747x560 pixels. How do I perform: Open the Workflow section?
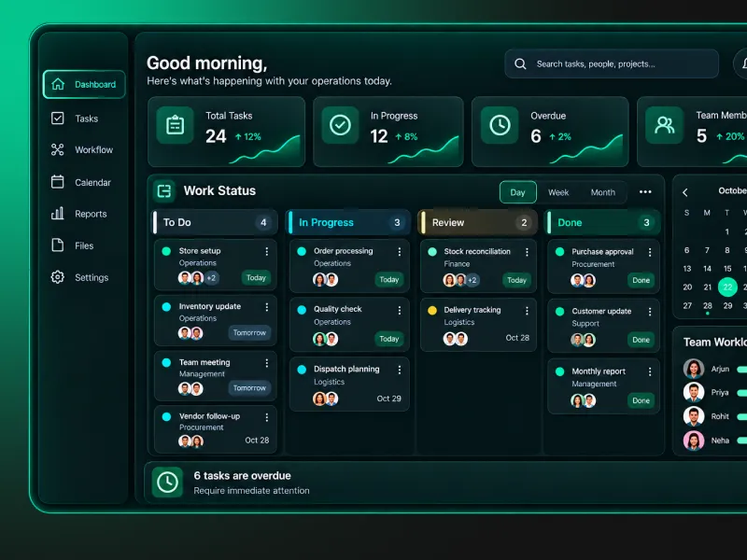click(x=82, y=150)
